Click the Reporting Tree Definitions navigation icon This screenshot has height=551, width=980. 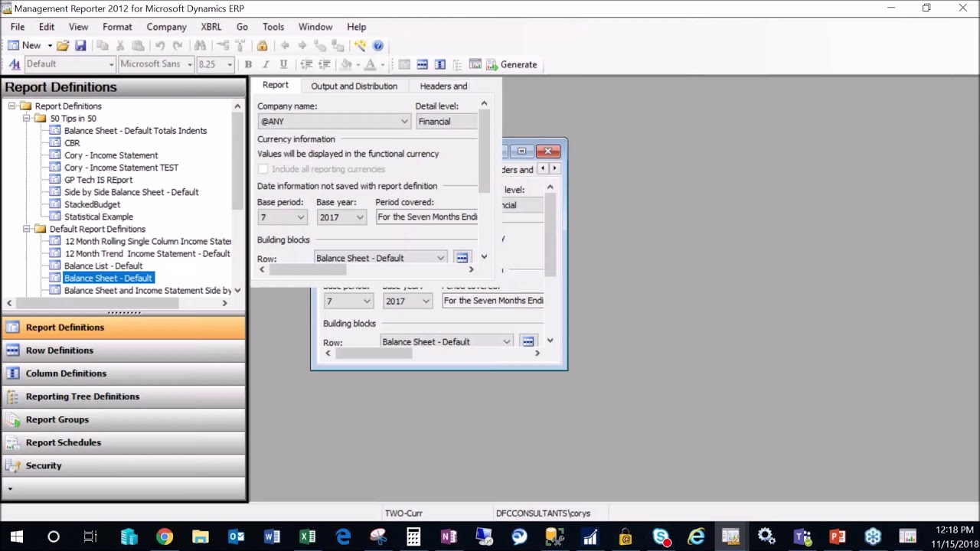click(x=13, y=396)
